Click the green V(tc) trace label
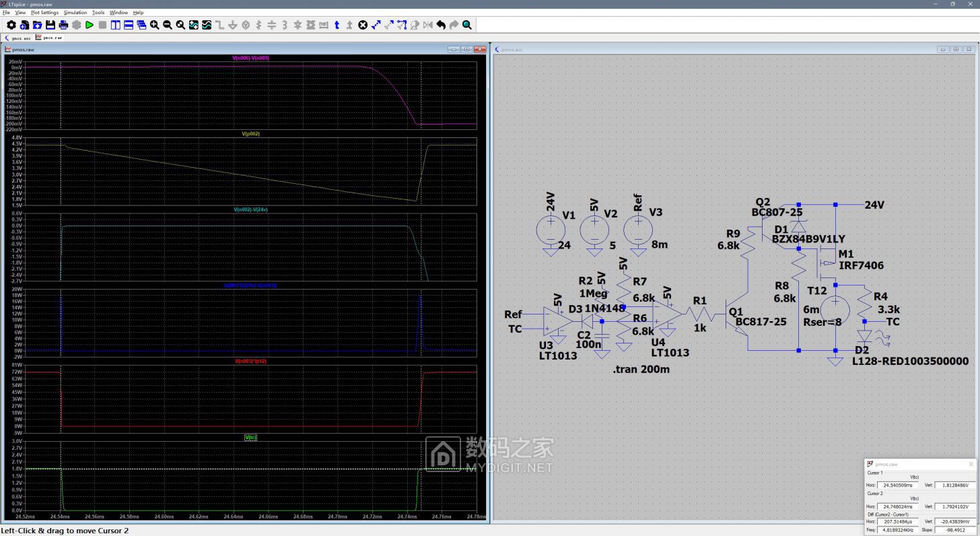Viewport: 980px width, 536px height. tap(250, 438)
